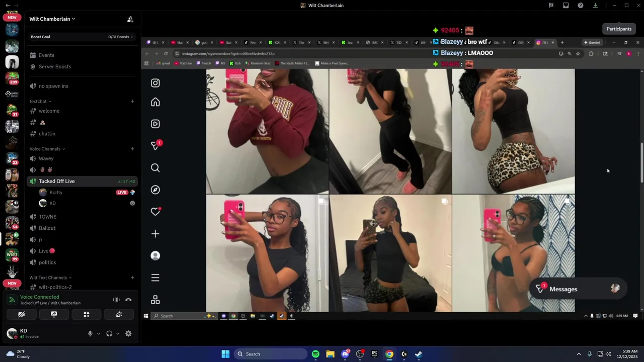Click the Voice Connected signal icon
Viewport: 644px width, 362px height.
pos(12,300)
